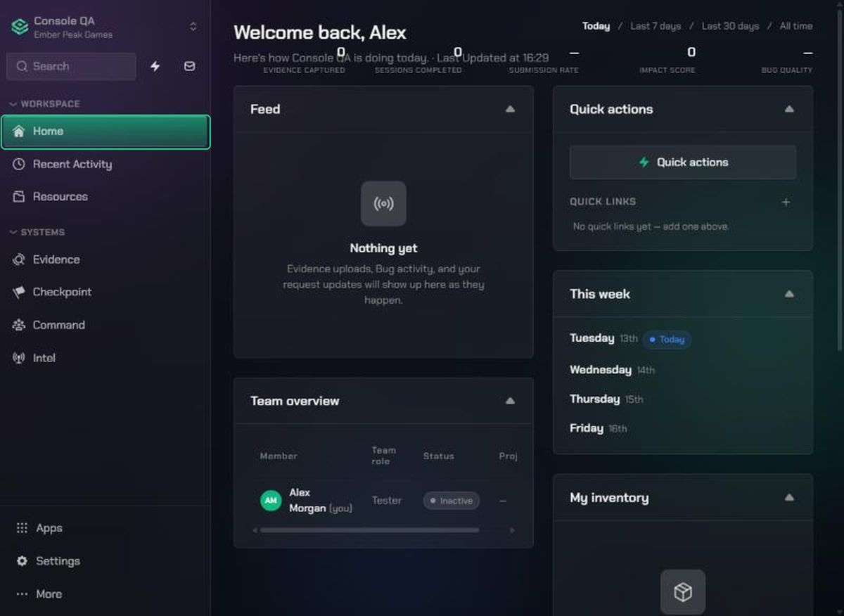Select Thursday 15th in This week
This screenshot has height=616, width=844.
pyautogui.click(x=606, y=399)
